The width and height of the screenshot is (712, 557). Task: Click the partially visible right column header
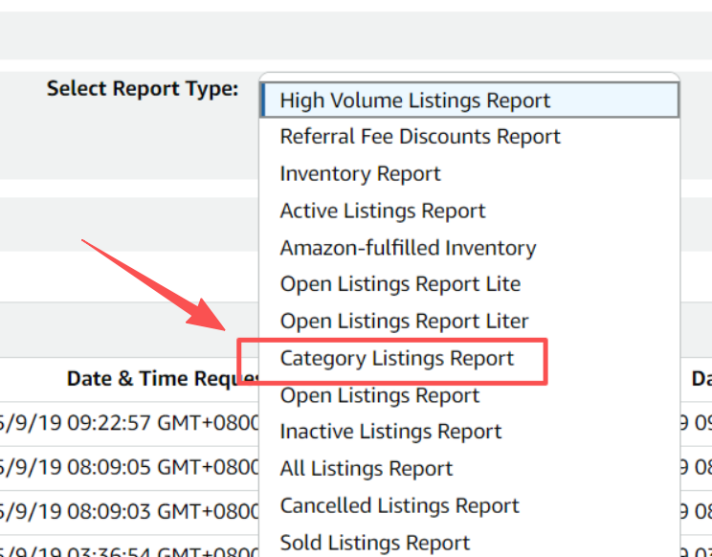click(700, 379)
